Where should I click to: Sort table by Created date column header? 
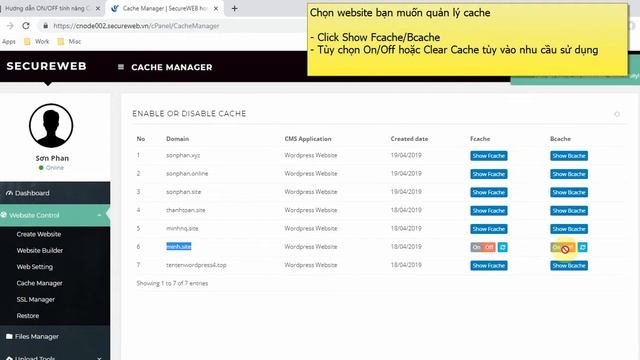tap(409, 139)
